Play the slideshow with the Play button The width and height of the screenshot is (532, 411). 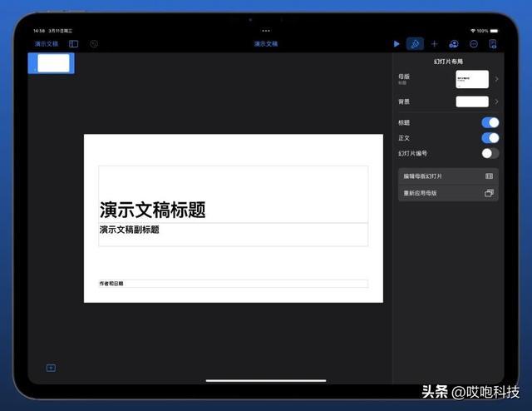click(397, 44)
